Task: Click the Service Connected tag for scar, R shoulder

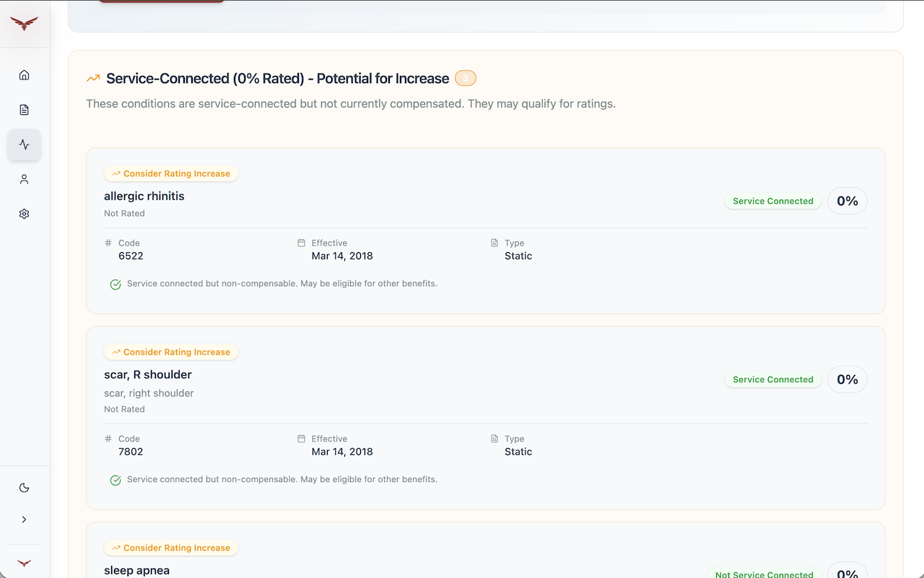Action: [772, 379]
